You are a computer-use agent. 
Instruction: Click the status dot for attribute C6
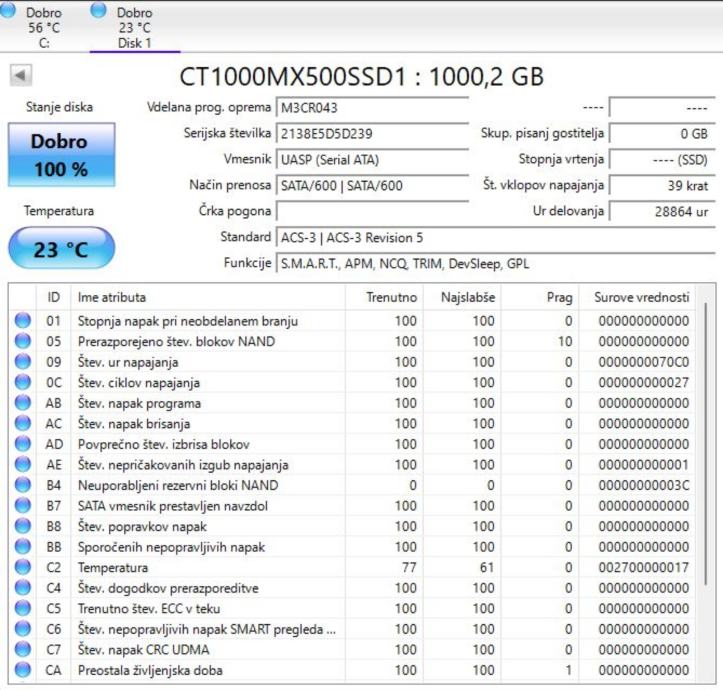[23, 629]
